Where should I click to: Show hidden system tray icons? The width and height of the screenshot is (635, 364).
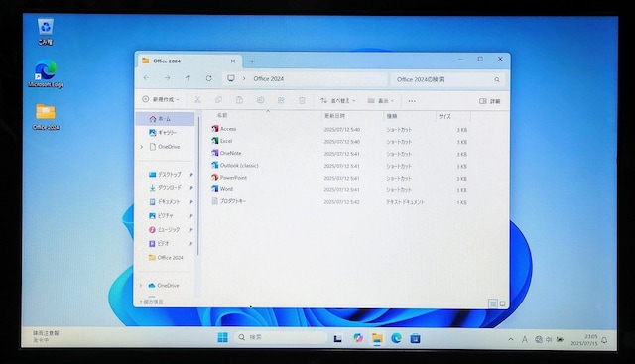tap(511, 339)
